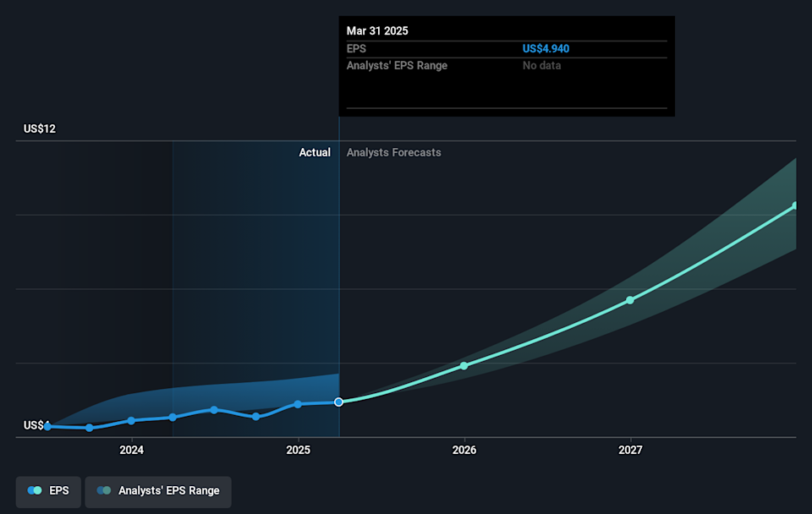Select the Mar 31 2025 EPS data point
The height and width of the screenshot is (514, 812).
pyautogui.click(x=338, y=402)
